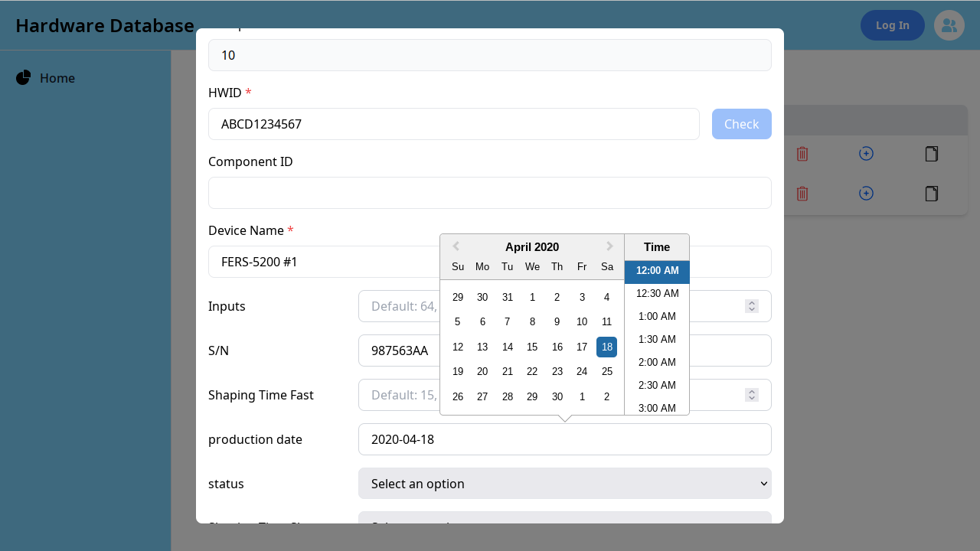Click the first row blue add-circle icon
Viewport: 980px width, 551px height.
[x=866, y=154]
